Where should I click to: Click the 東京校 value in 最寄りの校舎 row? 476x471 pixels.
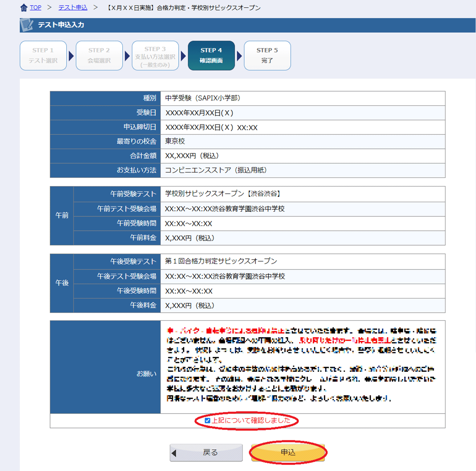[x=175, y=141]
